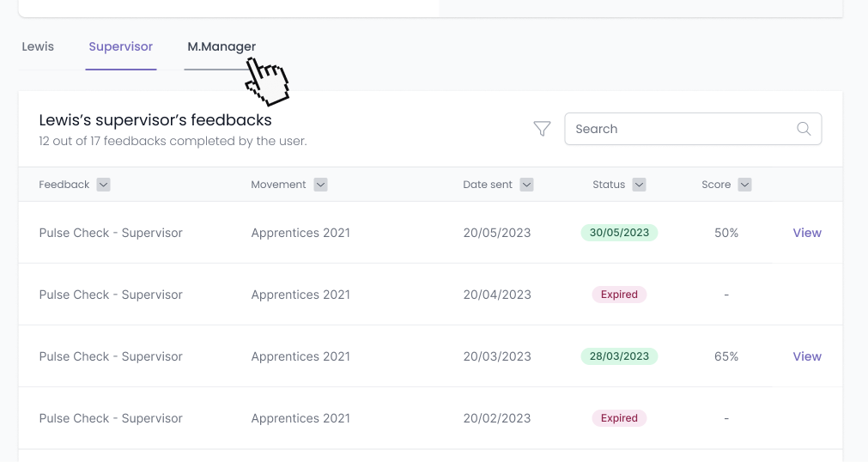Open the Status column dropdown arrow
The height and width of the screenshot is (462, 868).
(640, 185)
